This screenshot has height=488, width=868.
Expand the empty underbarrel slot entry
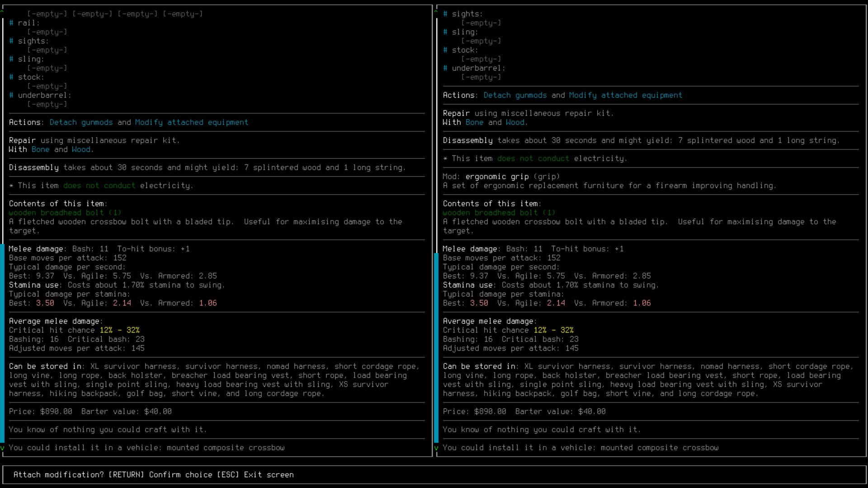47,104
